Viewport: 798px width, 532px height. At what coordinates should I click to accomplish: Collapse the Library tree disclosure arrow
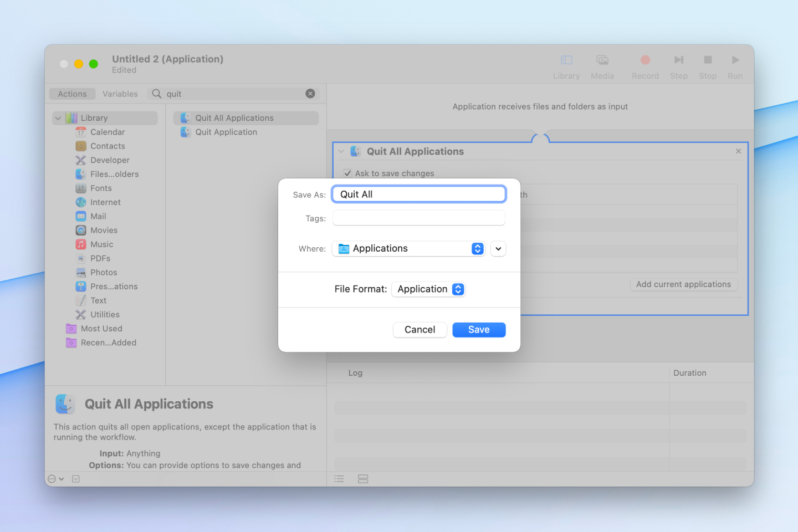[x=58, y=118]
